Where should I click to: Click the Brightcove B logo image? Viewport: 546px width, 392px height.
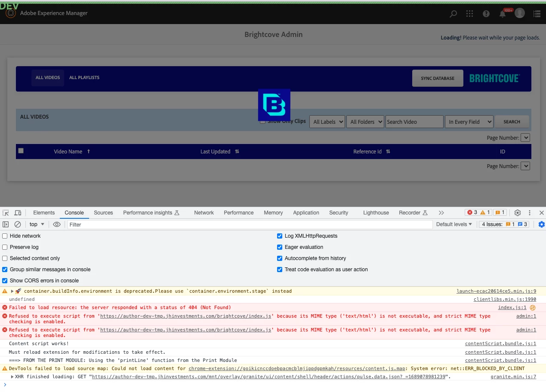click(274, 105)
